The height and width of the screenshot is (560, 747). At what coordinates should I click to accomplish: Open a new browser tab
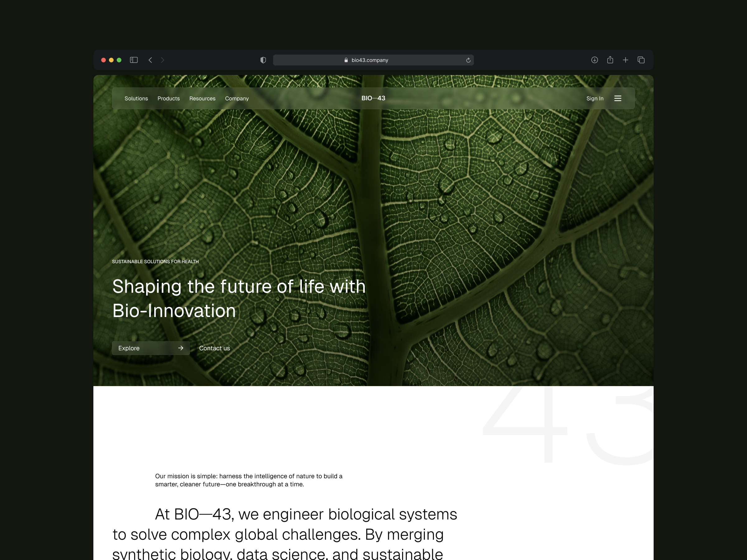pos(625,60)
